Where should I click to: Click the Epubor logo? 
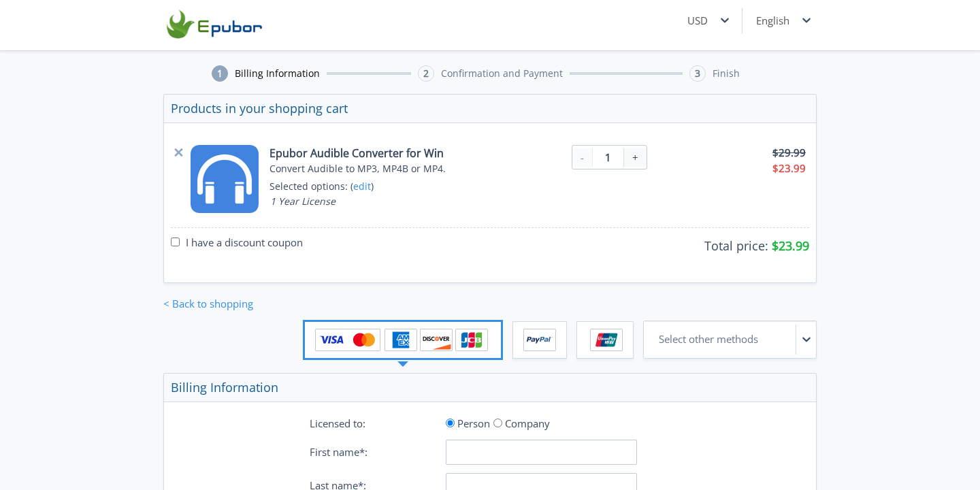tap(214, 24)
